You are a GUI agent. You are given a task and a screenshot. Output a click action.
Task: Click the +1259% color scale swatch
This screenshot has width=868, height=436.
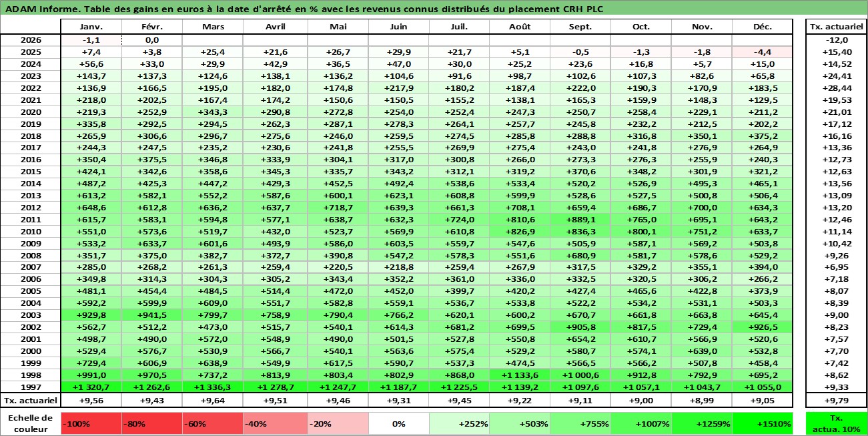pos(702,423)
